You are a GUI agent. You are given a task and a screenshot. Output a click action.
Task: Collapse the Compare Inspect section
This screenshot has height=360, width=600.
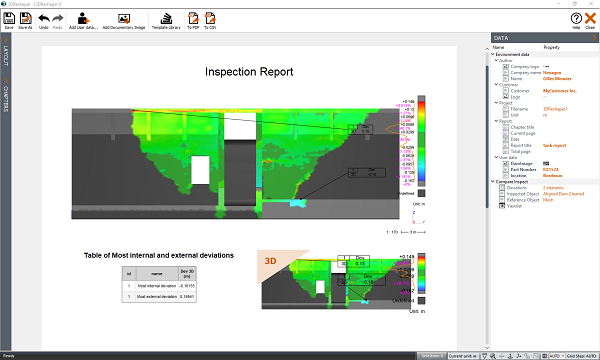click(493, 182)
